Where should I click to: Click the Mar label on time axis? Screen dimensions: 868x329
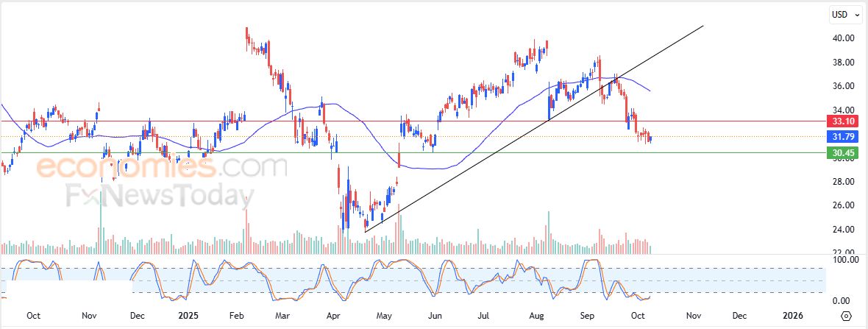[x=282, y=316]
